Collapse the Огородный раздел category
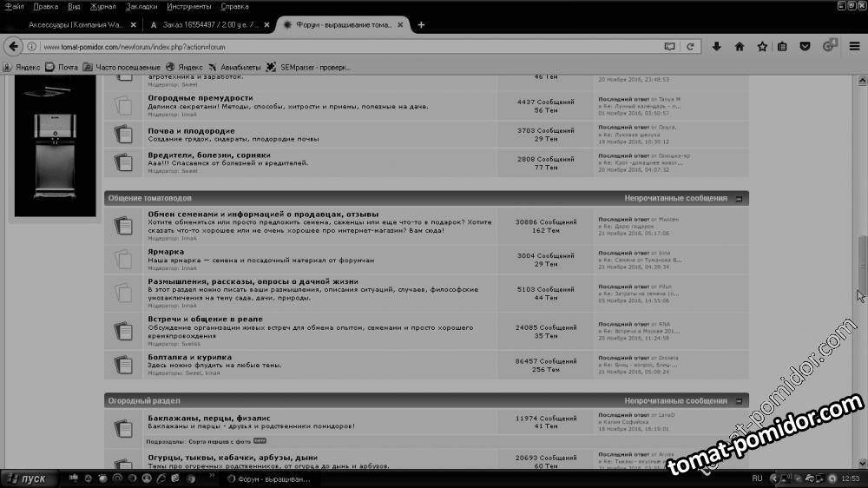868x488 pixels. (x=739, y=401)
